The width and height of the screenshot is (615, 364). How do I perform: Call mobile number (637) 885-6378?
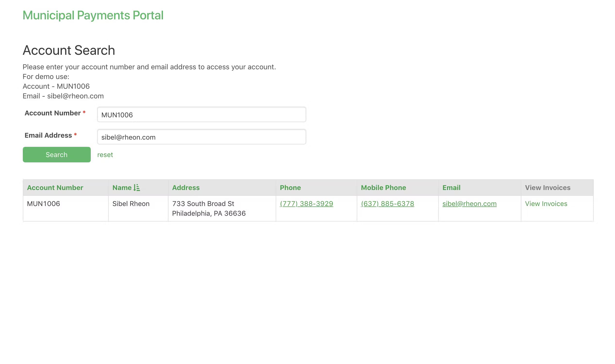click(387, 204)
